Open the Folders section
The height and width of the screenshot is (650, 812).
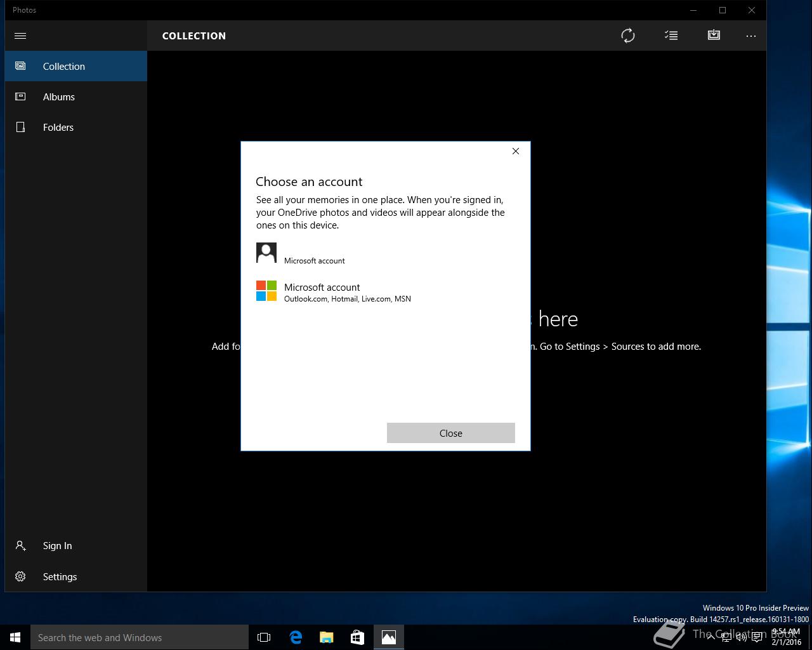(58, 127)
